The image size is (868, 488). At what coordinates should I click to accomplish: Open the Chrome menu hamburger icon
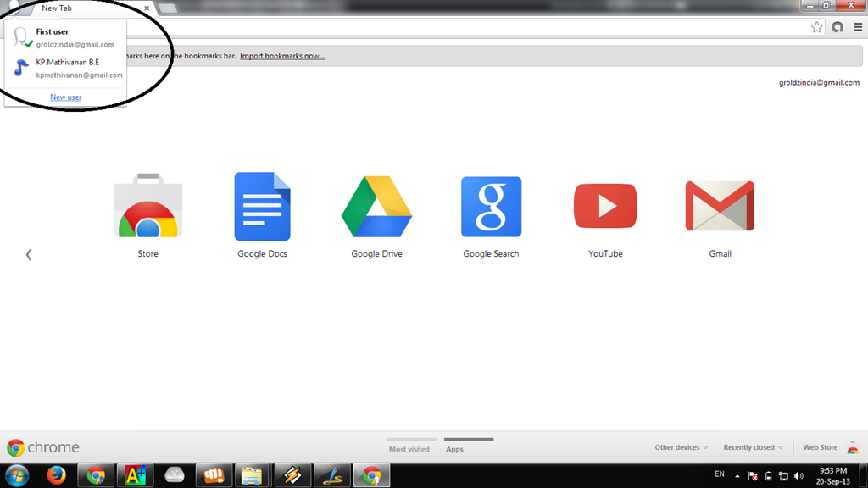click(x=858, y=27)
